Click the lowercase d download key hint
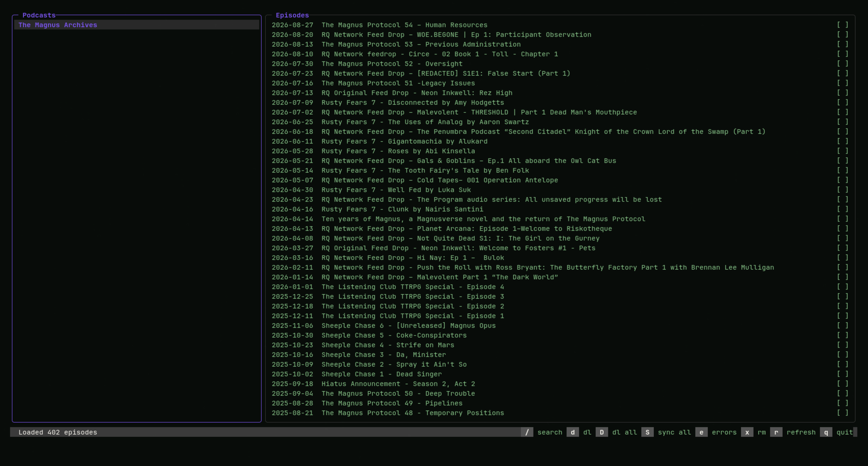This screenshot has height=466, width=868. 573,432
